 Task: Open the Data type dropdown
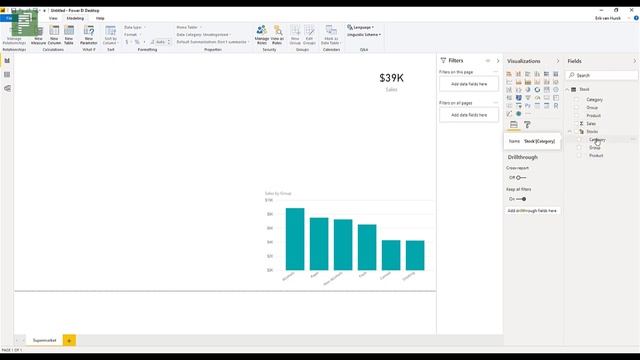135,27
